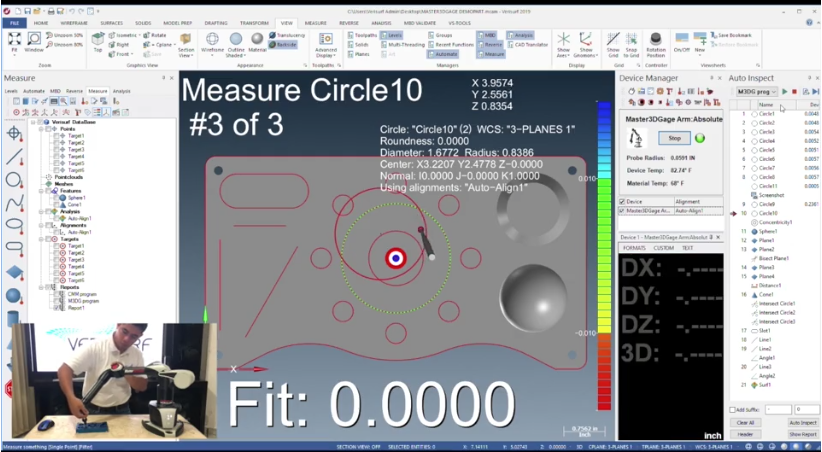
Task: Set appearance to Outline Shaded
Action: (236, 44)
